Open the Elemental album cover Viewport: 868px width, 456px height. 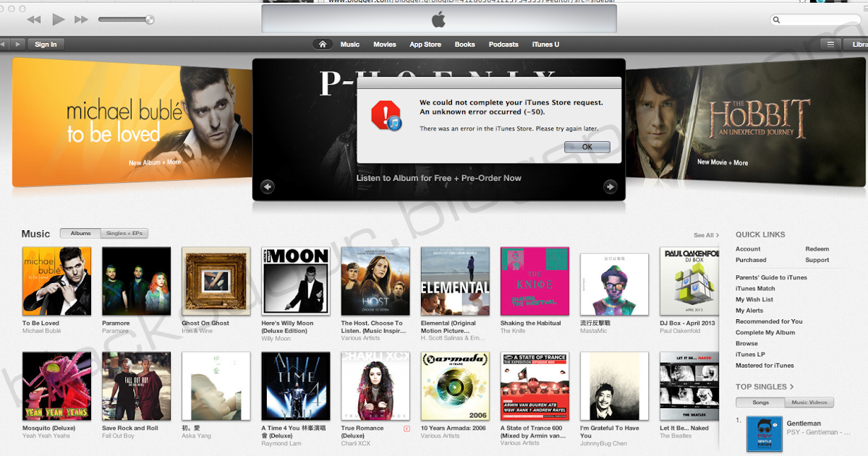point(455,282)
